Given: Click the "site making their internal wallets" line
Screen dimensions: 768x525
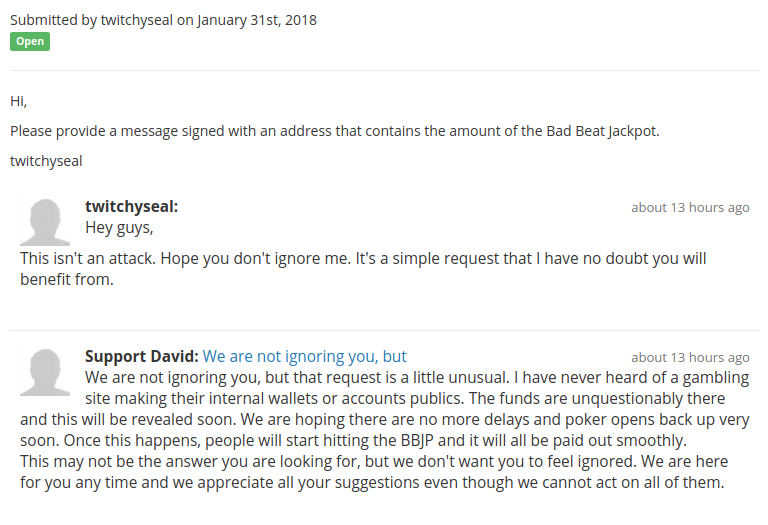Looking at the screenshot, I should [405, 399].
